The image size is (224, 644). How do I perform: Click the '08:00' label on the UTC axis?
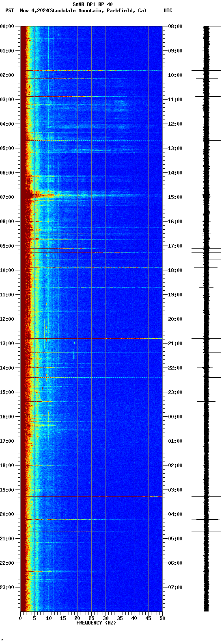click(x=175, y=26)
